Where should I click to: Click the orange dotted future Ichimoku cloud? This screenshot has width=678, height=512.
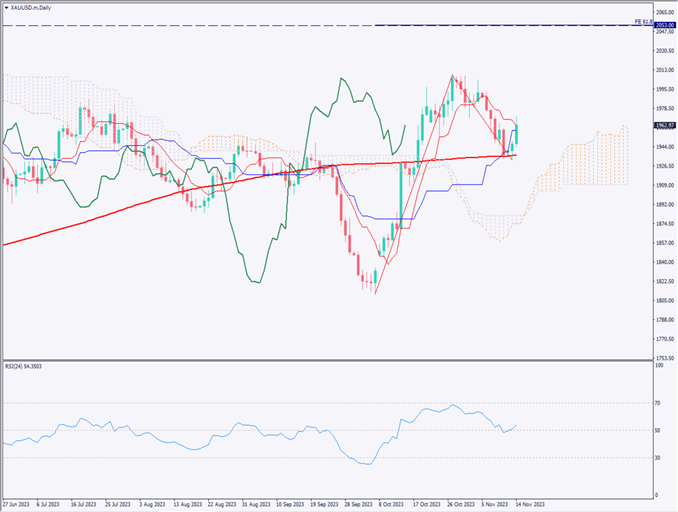[600, 160]
